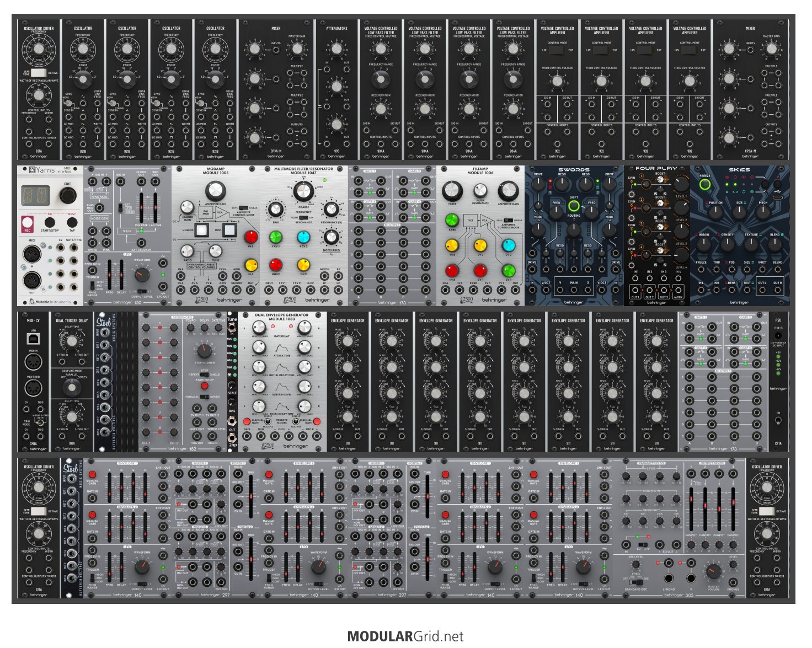Click the MIDI IN socket on Yarns
Screen dimensions: 812x648
pos(33,254)
